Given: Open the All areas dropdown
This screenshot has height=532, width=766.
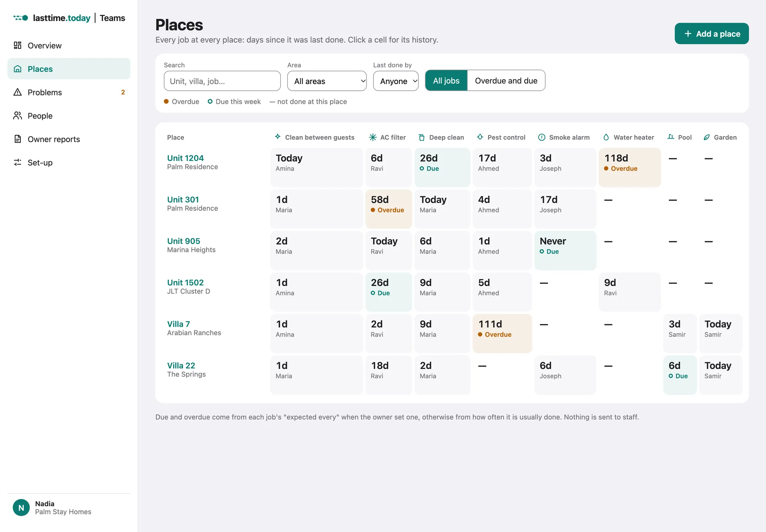Looking at the screenshot, I should point(327,81).
